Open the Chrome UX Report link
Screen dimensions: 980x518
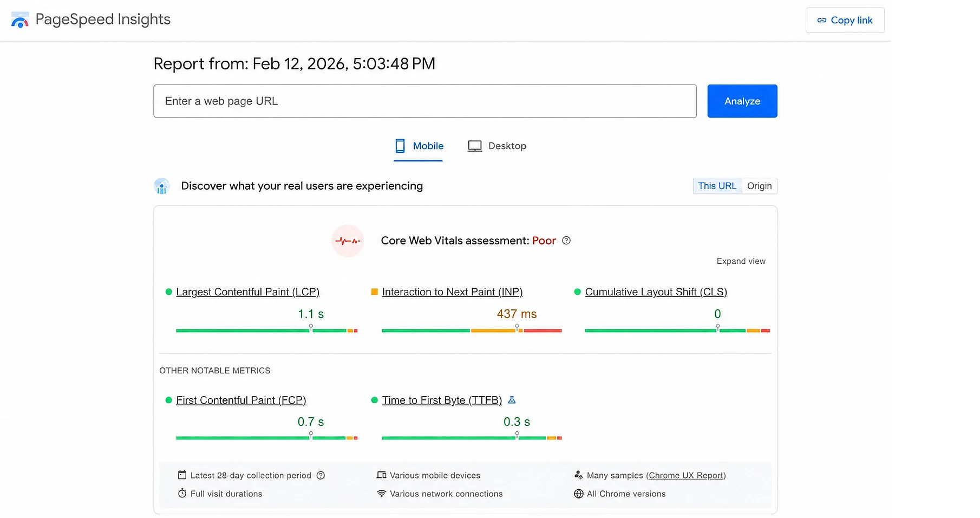pyautogui.click(x=686, y=475)
